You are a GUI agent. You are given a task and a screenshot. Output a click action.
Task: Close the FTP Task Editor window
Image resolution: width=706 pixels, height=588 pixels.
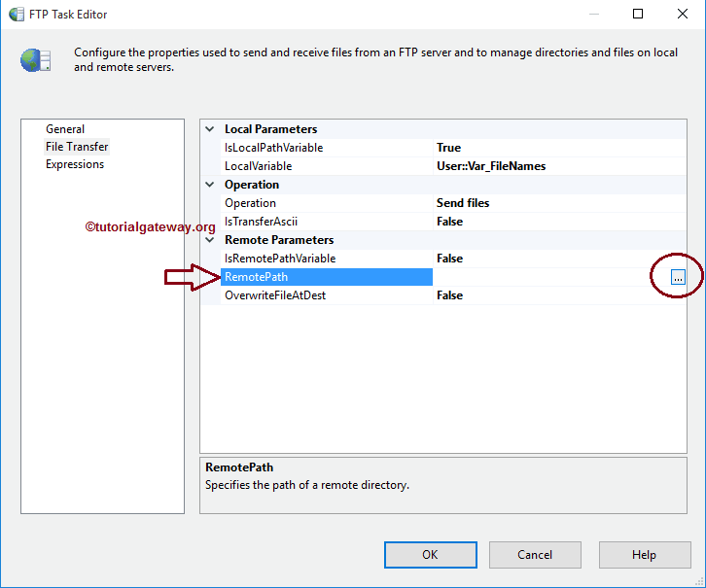click(x=682, y=15)
